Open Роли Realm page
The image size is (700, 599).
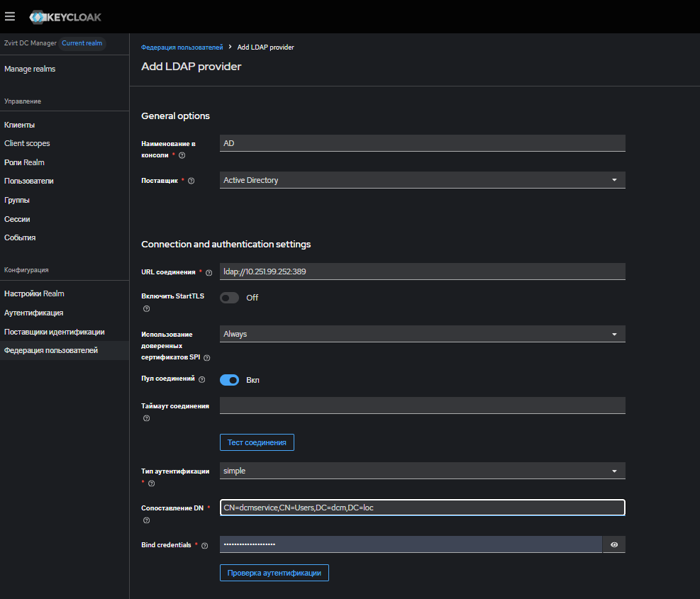[25, 162]
